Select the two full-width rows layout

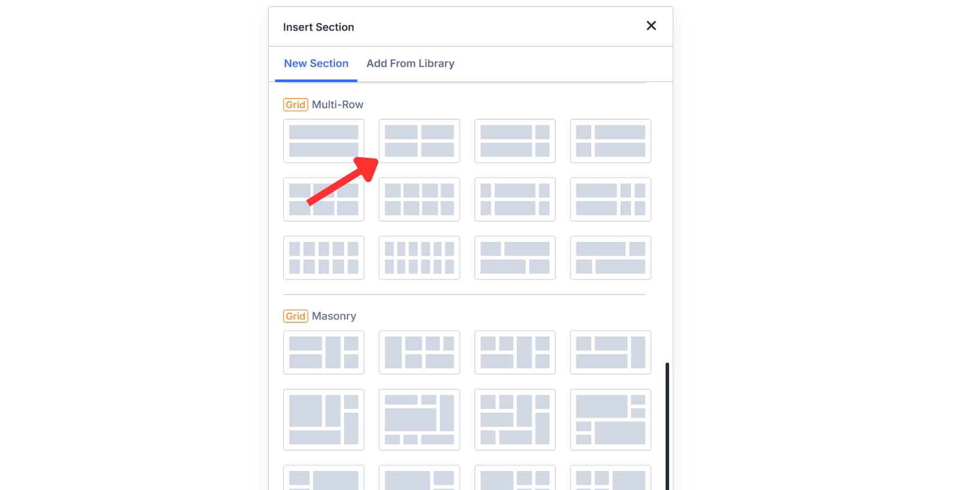324,141
